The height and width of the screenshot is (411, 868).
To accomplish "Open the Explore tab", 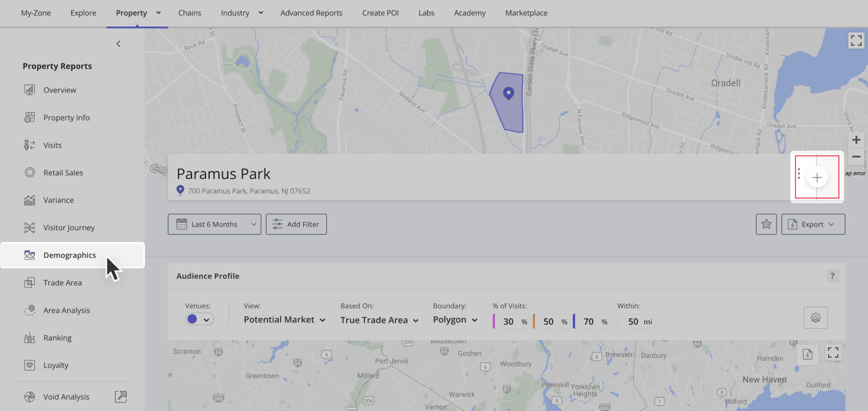I will [83, 13].
